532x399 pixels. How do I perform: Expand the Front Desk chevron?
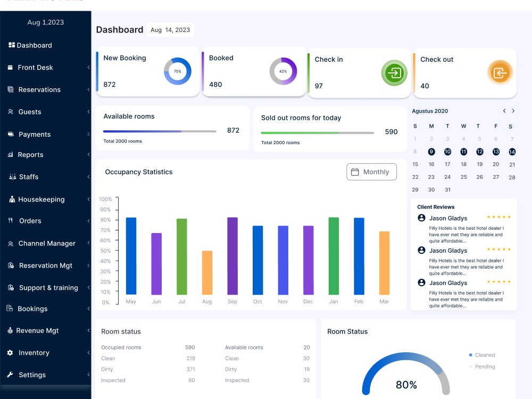point(88,68)
